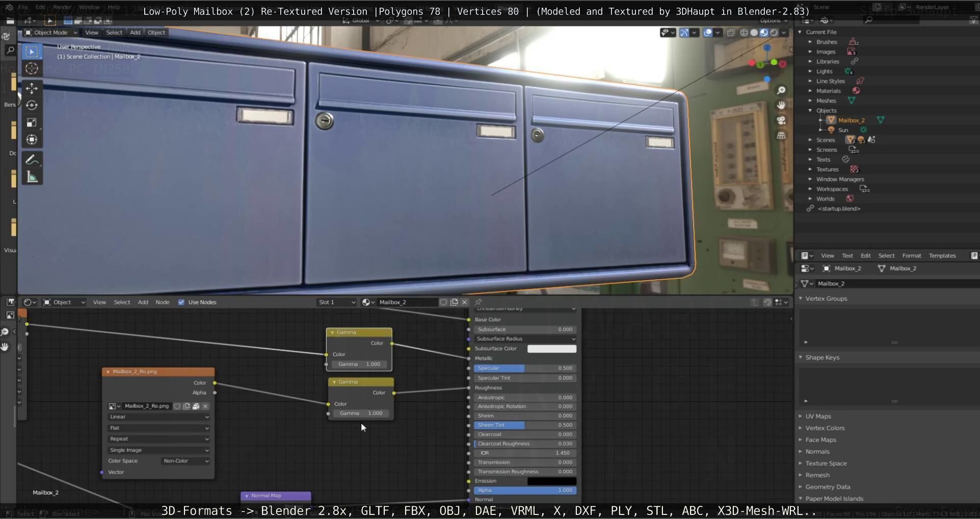The image size is (980, 519).
Task: Activate the 3D Cursor tool
Action: (x=32, y=69)
